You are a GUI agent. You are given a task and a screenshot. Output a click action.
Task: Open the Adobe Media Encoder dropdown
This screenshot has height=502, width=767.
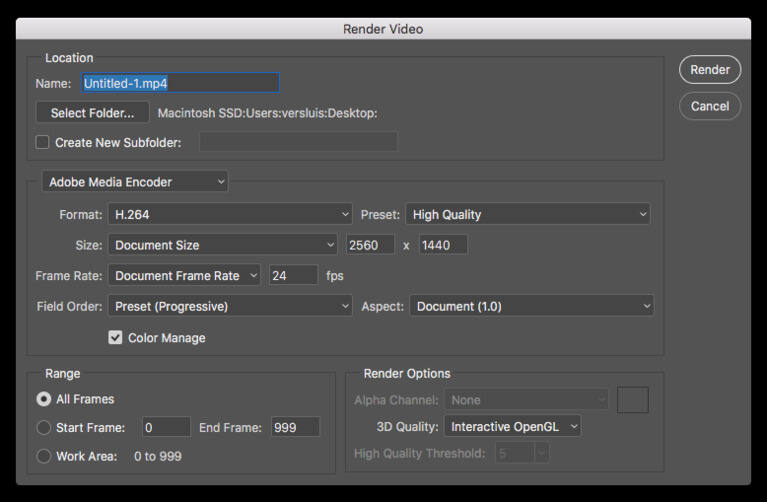(x=135, y=182)
